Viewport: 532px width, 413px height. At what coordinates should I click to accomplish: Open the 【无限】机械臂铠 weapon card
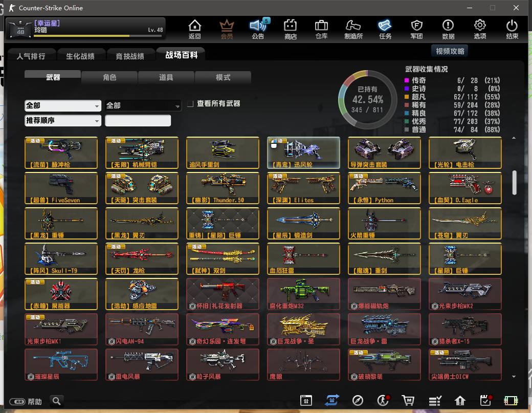point(142,153)
